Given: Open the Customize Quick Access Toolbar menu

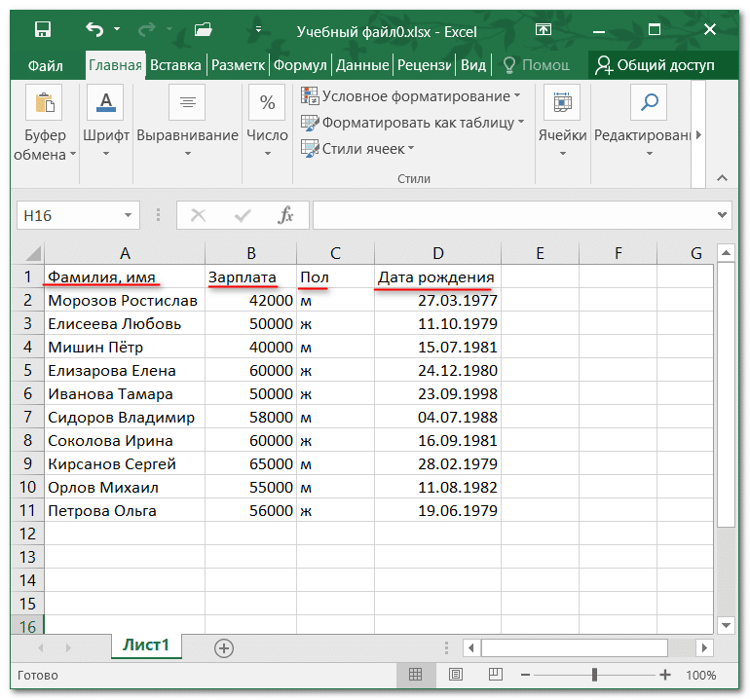Looking at the screenshot, I should tap(258, 29).
